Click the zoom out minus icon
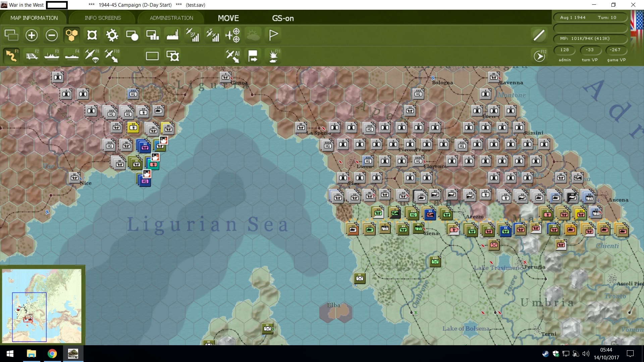This screenshot has width=644, height=362. tap(52, 35)
